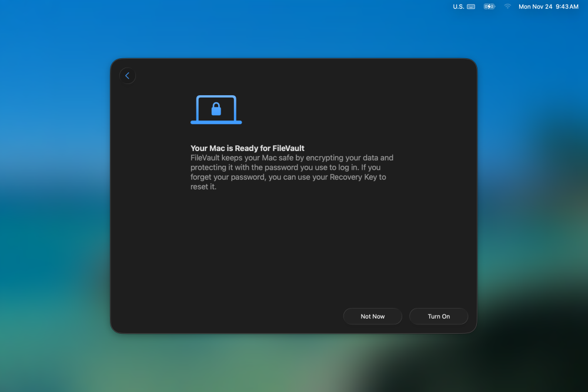Click the FileVault description paragraph text

[292, 172]
